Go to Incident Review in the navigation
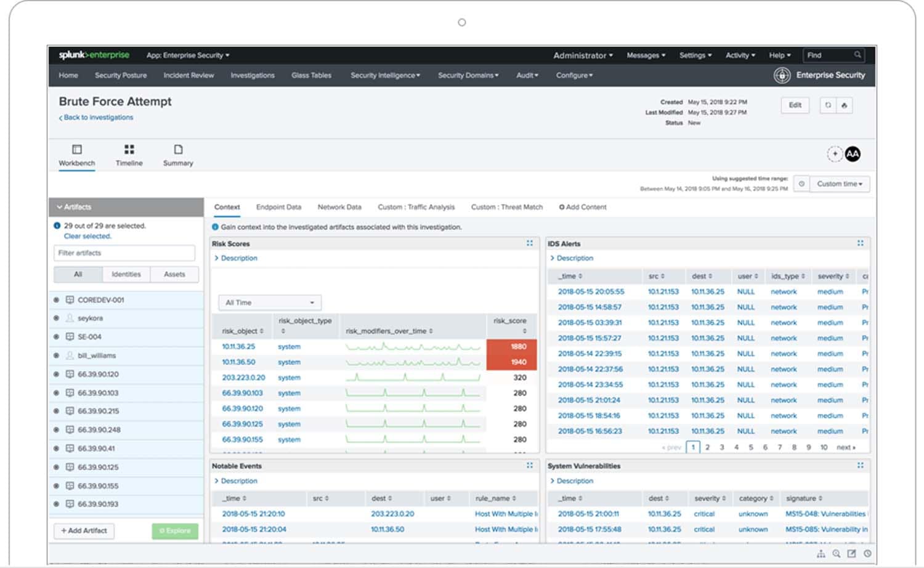Screen dimensions: 924x568 coord(188,75)
